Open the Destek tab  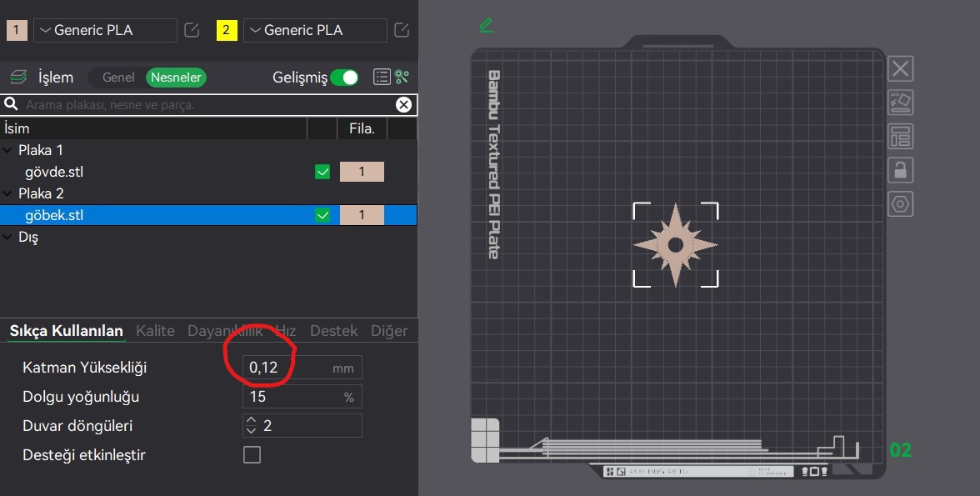pos(333,330)
